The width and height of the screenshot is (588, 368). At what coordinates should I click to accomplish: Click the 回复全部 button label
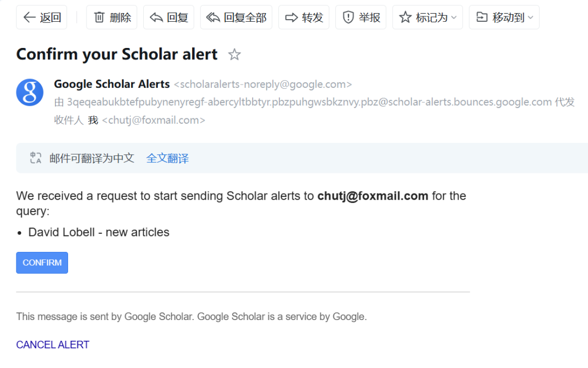pyautogui.click(x=245, y=17)
